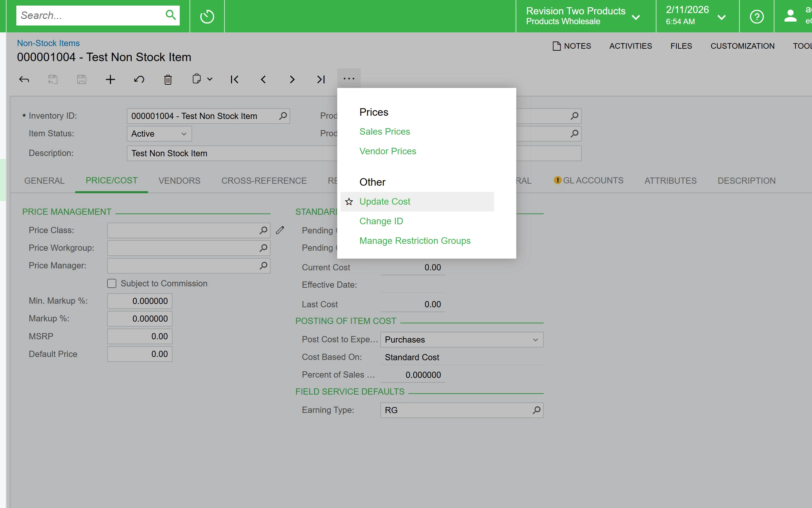The image size is (812, 508).
Task: Open recent history clock icon
Action: click(207, 16)
